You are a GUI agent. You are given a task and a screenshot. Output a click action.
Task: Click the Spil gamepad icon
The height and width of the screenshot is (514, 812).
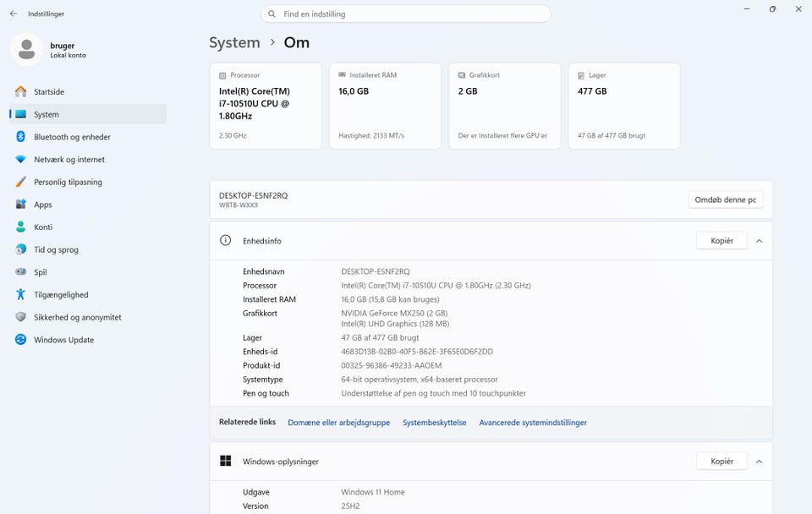click(20, 271)
